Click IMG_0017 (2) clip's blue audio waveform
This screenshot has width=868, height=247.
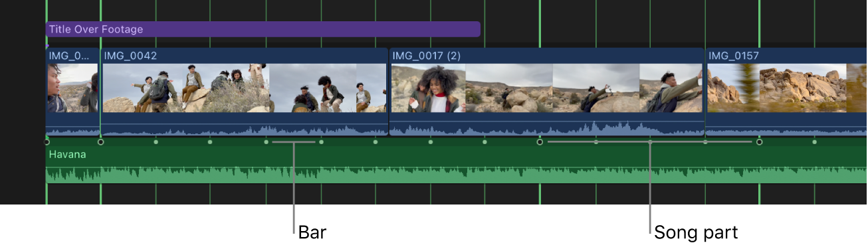(546, 129)
